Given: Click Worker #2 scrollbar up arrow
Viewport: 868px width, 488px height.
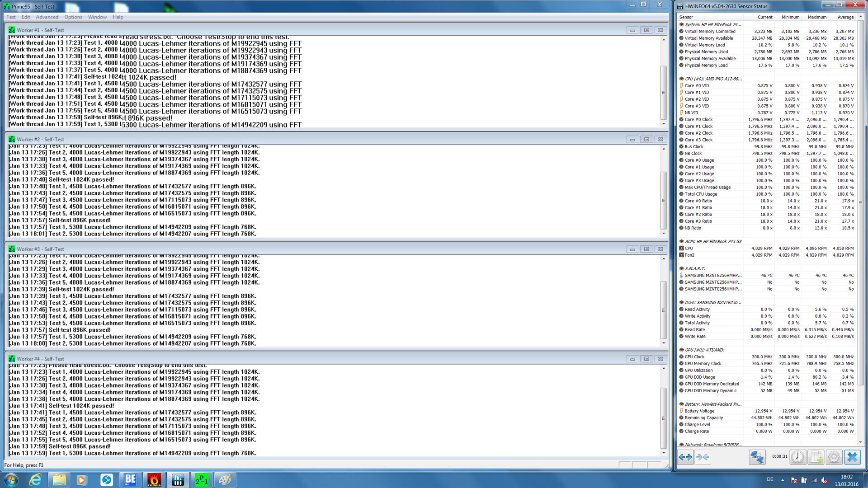Looking at the screenshot, I should tap(664, 149).
